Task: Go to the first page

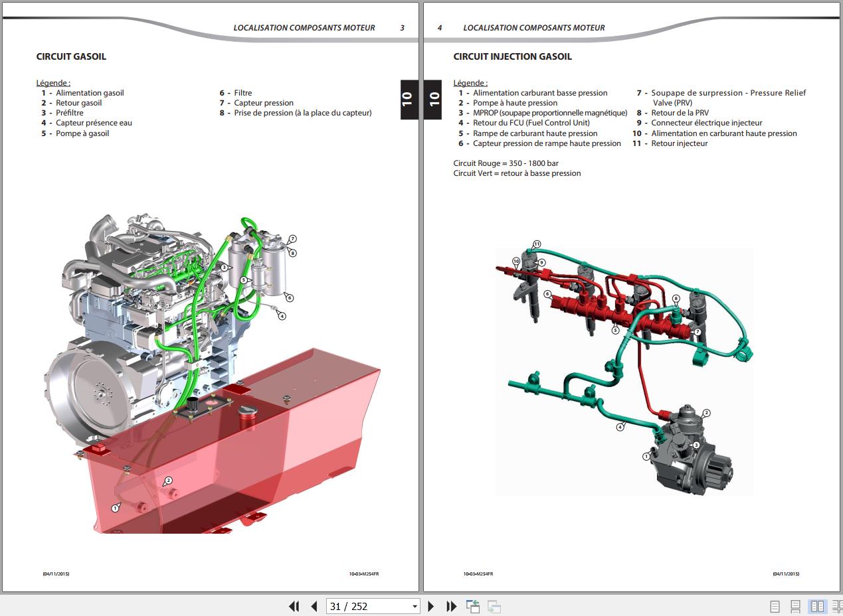Action: click(x=294, y=606)
